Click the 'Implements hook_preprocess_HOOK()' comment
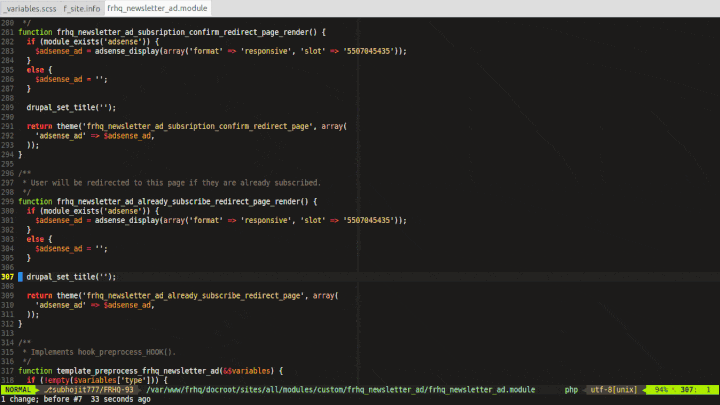Image resolution: width=720 pixels, height=405 pixels. pos(100,352)
